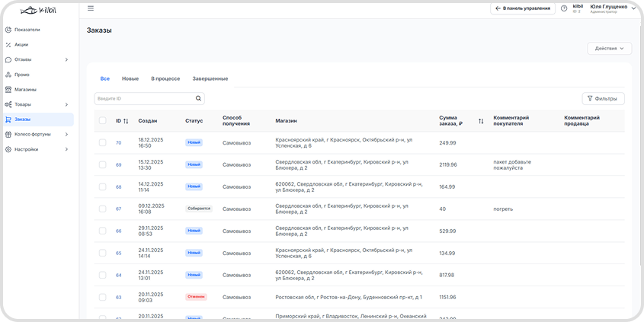Click the hamburger menu icon
The height and width of the screenshot is (322, 644).
click(x=91, y=8)
